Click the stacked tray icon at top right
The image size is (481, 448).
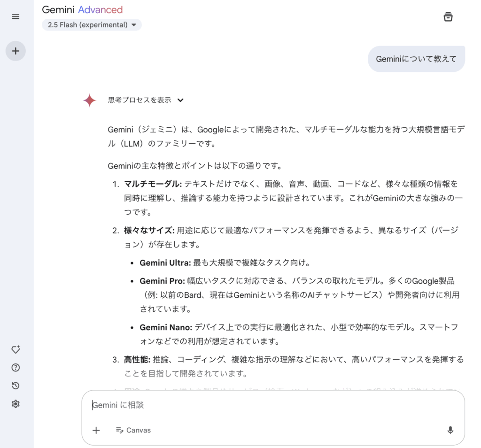tap(448, 16)
